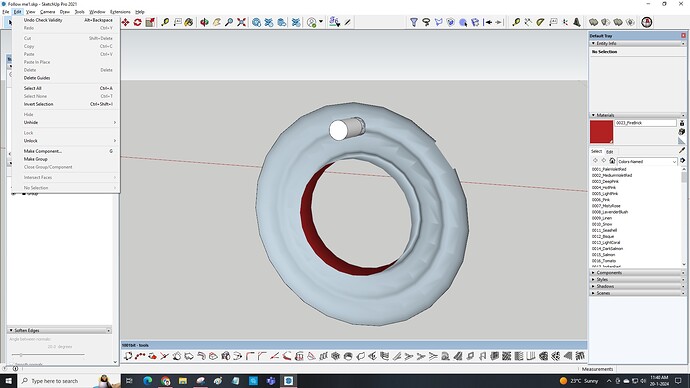
Task: Select 0012_Bisque in materials list
Action: (603, 237)
